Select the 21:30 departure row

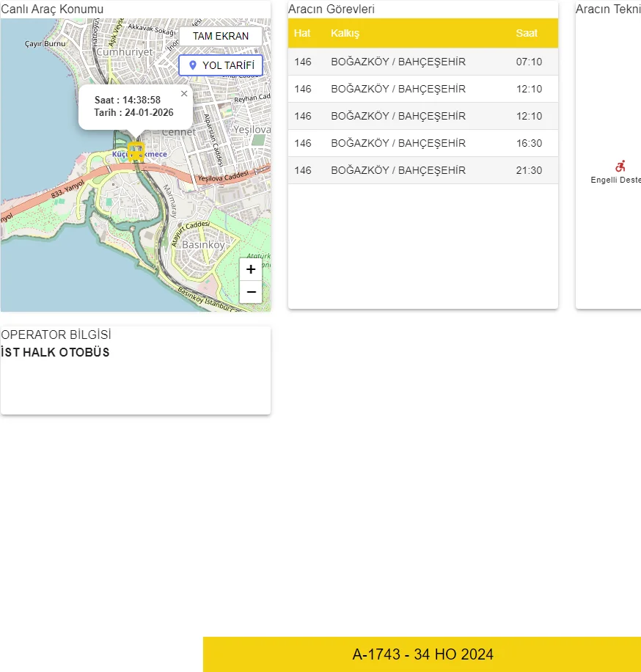(x=422, y=170)
